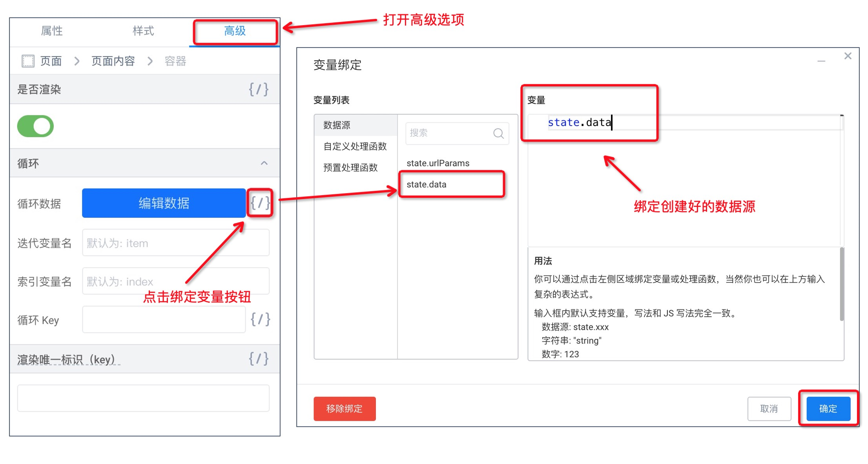Screen dimensions: 868x464
Task: Bind variable for 渲染唯一标识 key
Action: click(x=259, y=359)
